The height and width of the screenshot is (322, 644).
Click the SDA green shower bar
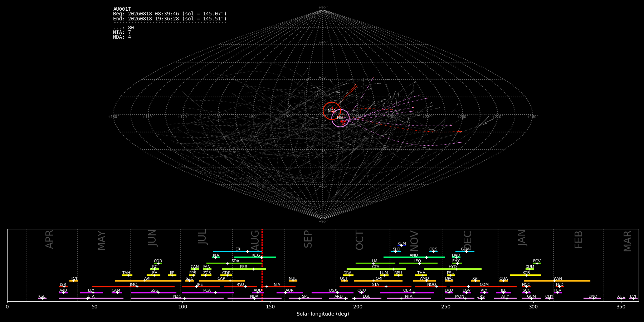(x=234, y=263)
